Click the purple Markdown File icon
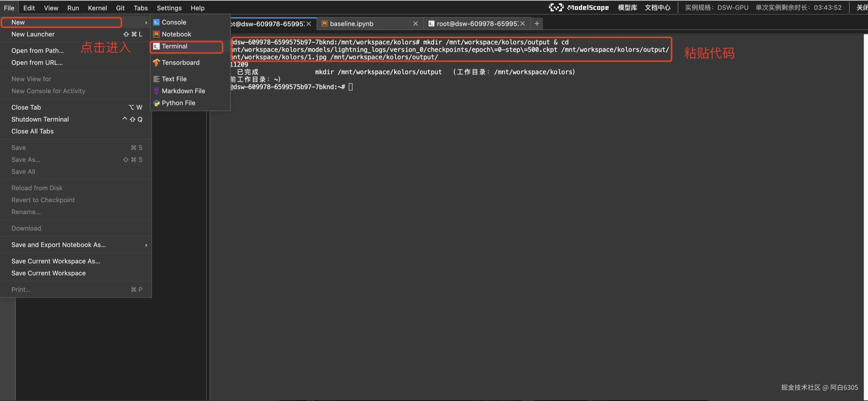 click(x=156, y=91)
